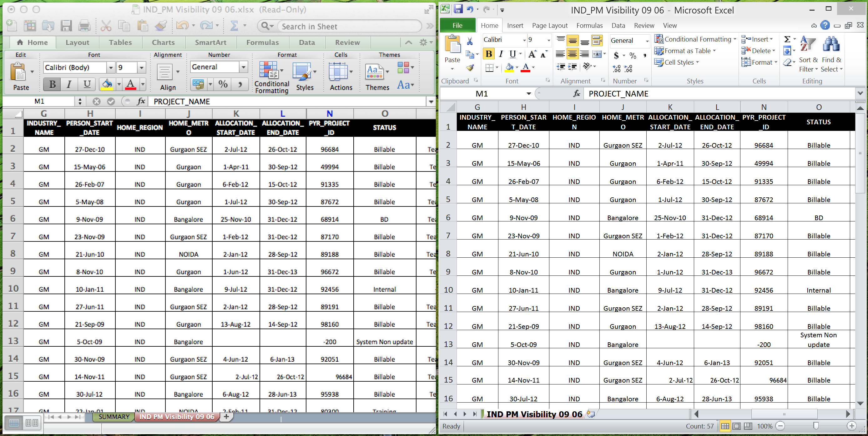Expand the Name Box dropdown showing M1
The image size is (868, 436).
(x=528, y=94)
